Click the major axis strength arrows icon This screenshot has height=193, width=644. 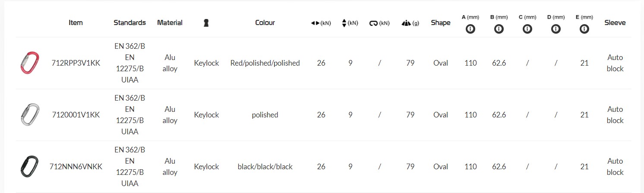click(315, 23)
